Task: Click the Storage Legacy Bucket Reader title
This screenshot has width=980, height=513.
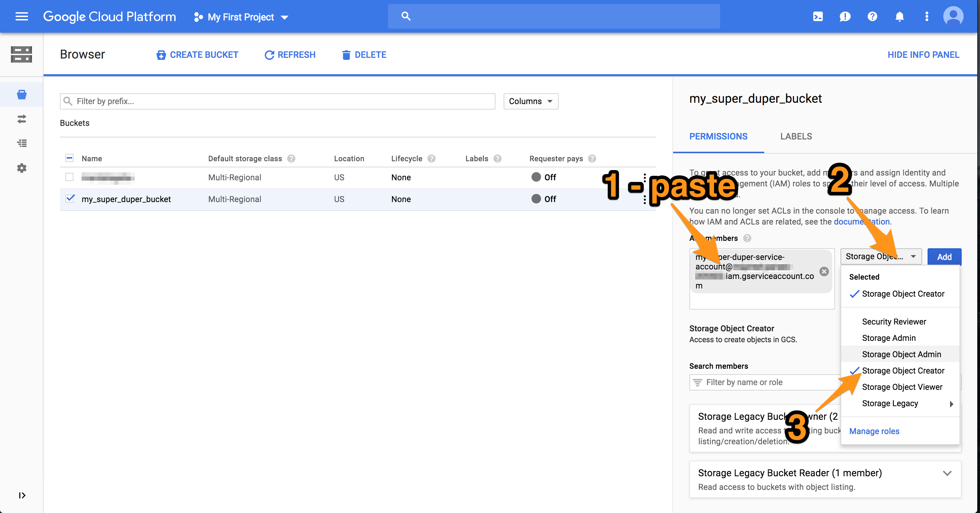Action: [x=790, y=473]
